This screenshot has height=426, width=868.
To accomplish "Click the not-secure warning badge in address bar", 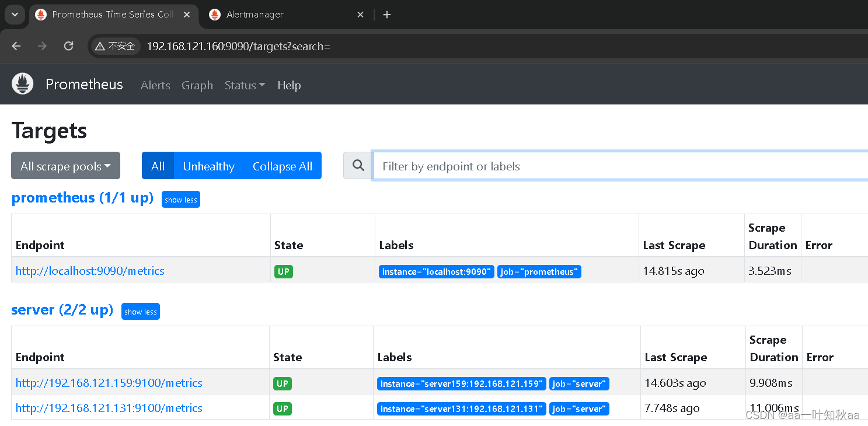I will pyautogui.click(x=115, y=46).
